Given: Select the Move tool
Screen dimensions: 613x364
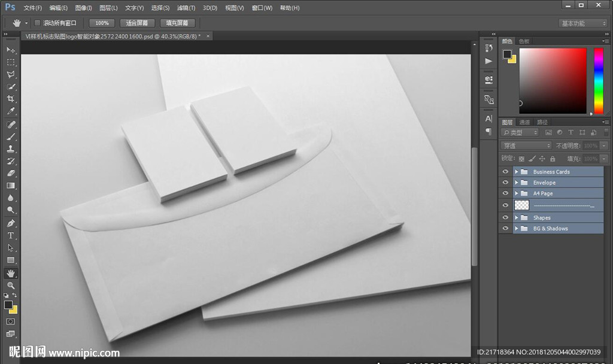Looking at the screenshot, I should click(11, 50).
